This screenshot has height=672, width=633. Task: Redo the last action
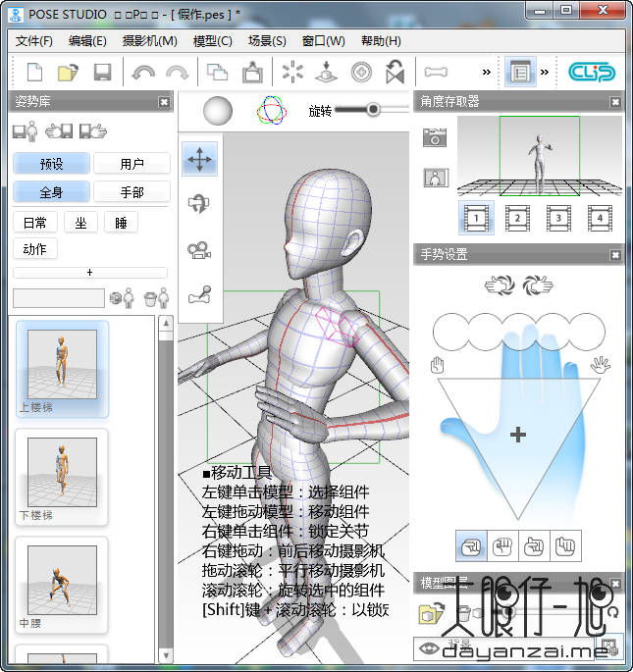tap(177, 73)
